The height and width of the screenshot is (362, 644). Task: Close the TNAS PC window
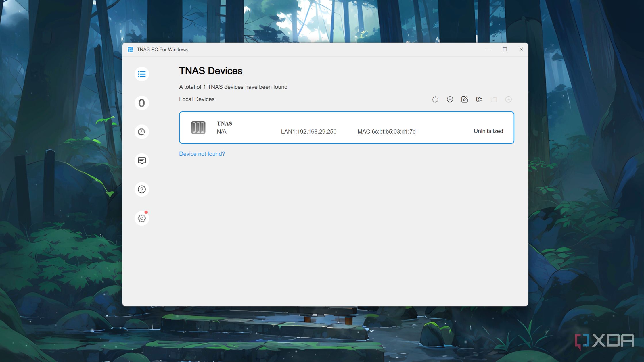(x=521, y=49)
